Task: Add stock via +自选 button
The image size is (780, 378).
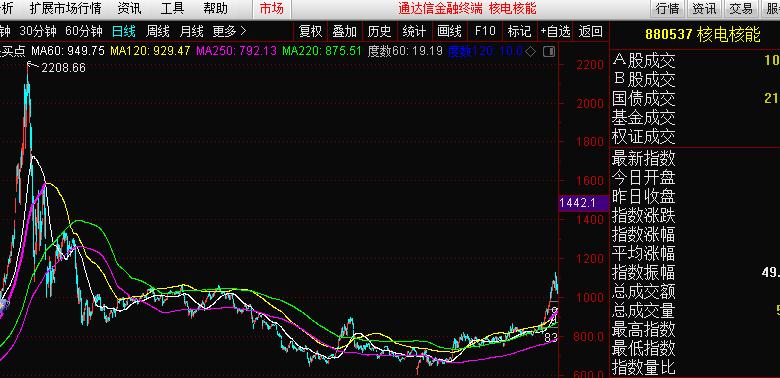Action: [x=555, y=32]
